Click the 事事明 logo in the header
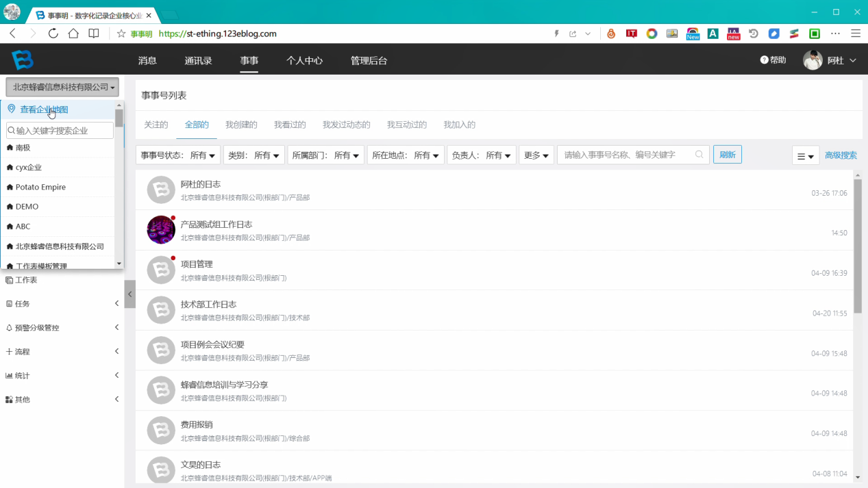Image resolution: width=868 pixels, height=488 pixels. [23, 60]
